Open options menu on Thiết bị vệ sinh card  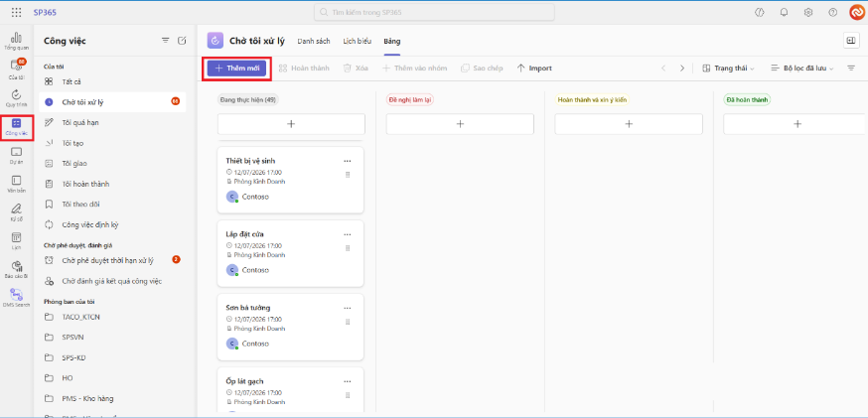(347, 161)
